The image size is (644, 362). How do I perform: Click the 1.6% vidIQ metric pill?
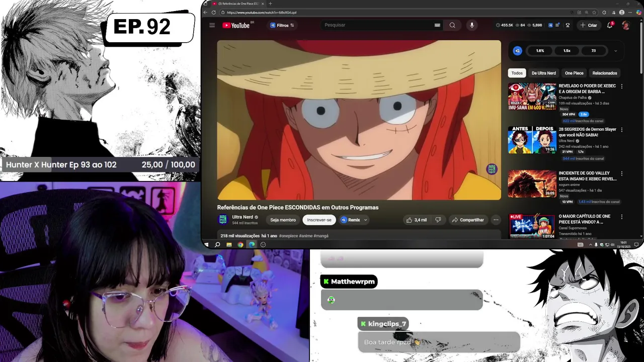pos(540,51)
